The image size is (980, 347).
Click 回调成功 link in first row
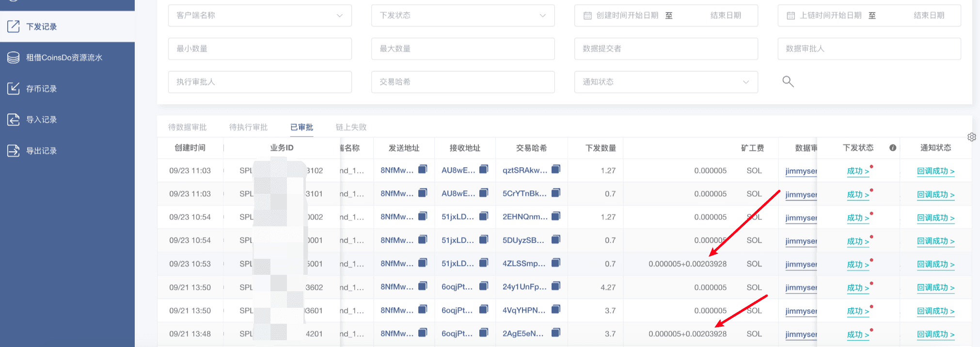(935, 171)
